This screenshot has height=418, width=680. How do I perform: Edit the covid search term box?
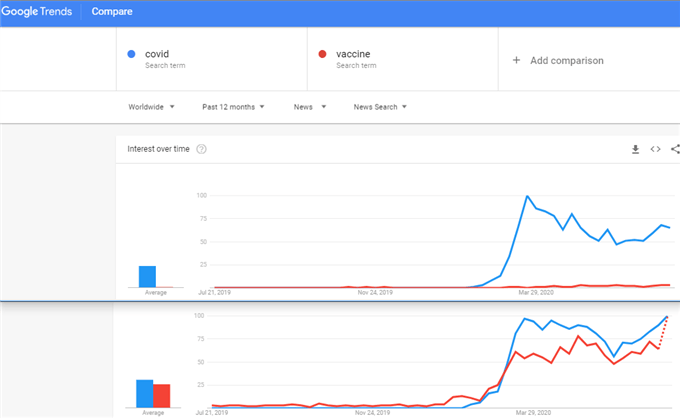(212, 59)
